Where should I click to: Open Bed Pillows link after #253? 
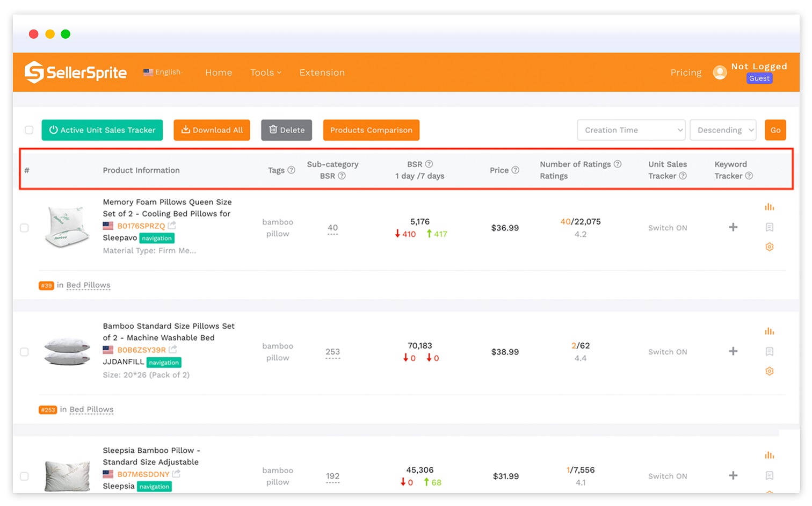coord(91,409)
